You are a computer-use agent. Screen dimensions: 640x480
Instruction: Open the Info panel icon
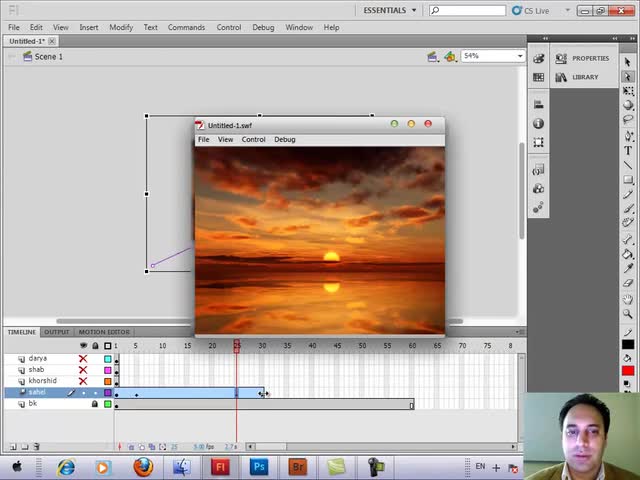[x=538, y=123]
